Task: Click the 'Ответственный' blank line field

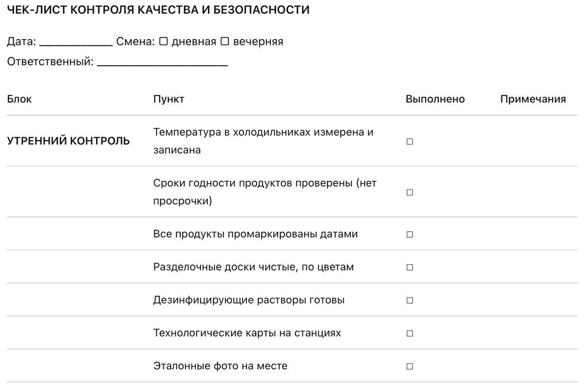Action: tap(162, 63)
